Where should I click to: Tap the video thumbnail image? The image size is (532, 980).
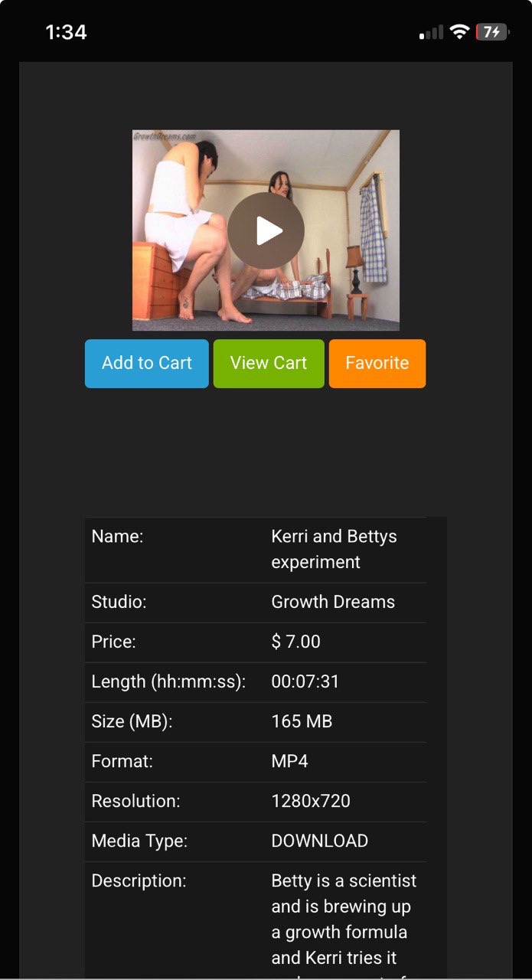(266, 230)
